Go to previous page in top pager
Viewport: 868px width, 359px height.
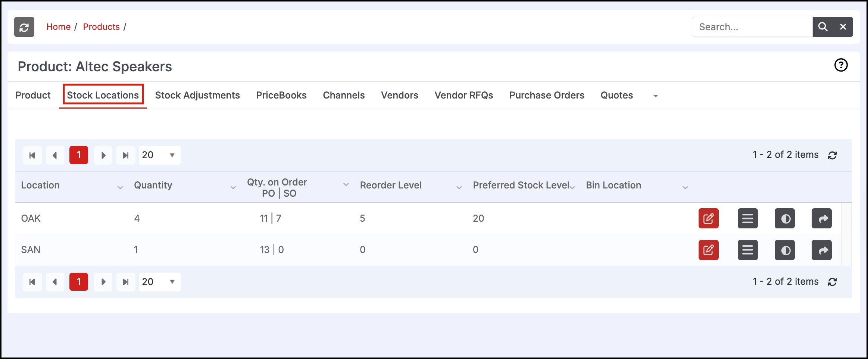pyautogui.click(x=55, y=155)
